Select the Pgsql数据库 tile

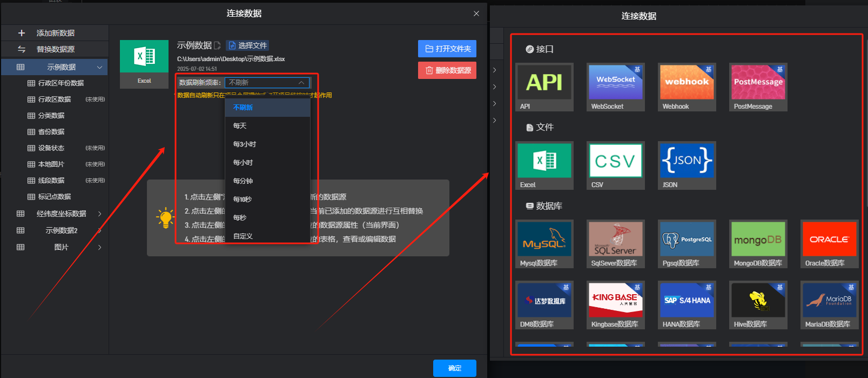(687, 244)
